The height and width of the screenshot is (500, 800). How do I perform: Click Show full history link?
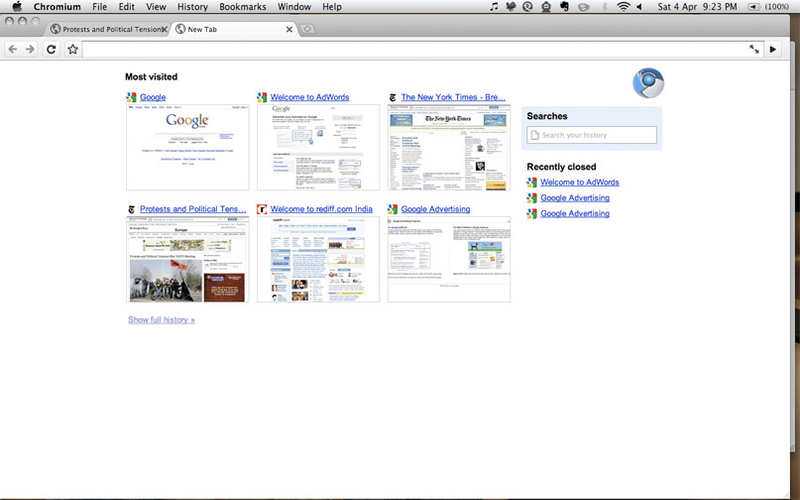click(161, 320)
